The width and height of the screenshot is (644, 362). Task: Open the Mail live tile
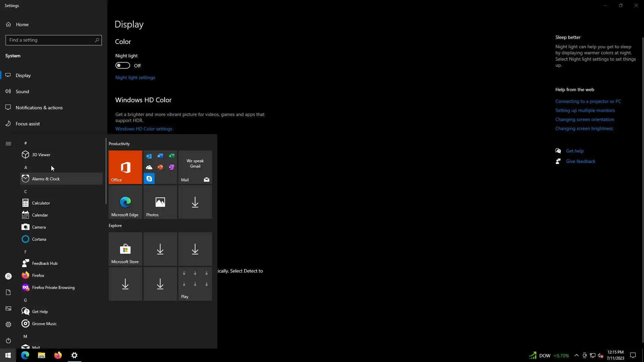[x=195, y=167]
